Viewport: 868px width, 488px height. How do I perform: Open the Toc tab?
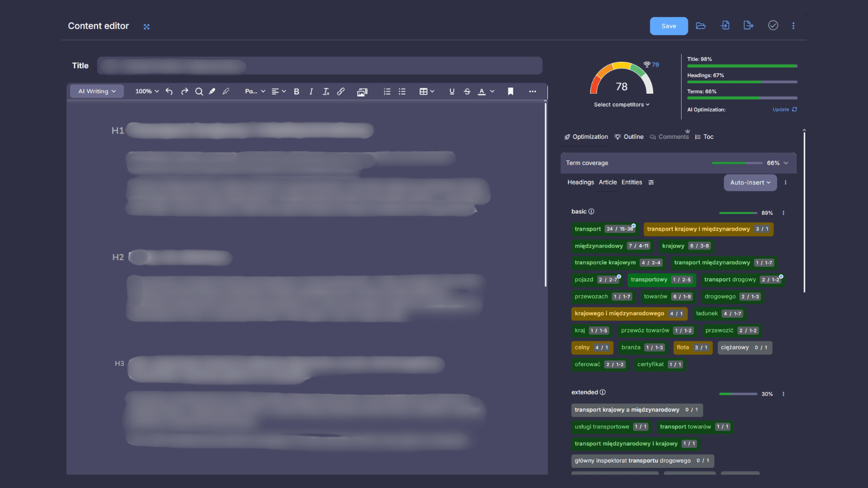[x=705, y=137]
